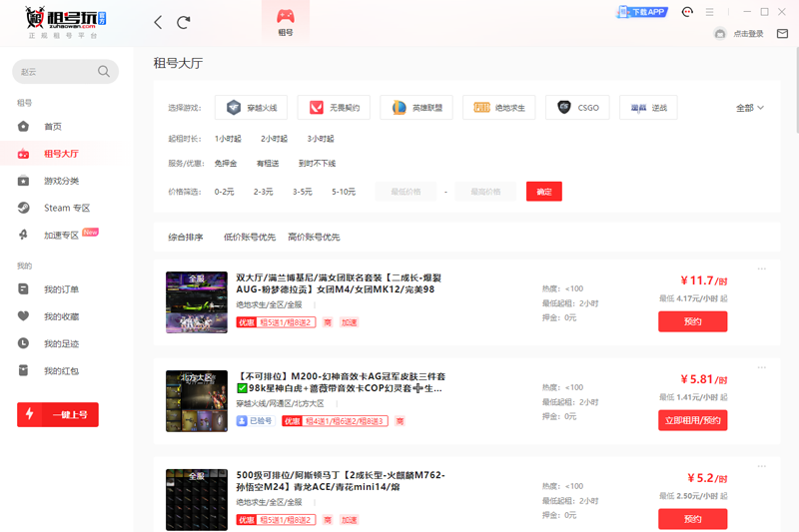
Task: Open the mail messages envelope icon
Action: tap(782, 33)
